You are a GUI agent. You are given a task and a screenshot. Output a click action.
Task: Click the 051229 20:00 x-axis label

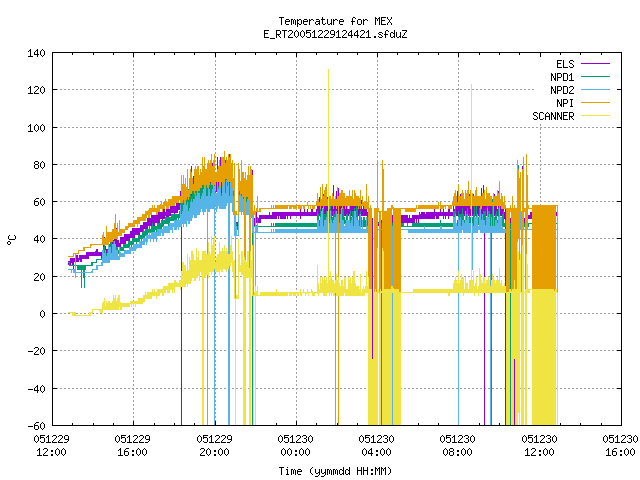coord(214,445)
